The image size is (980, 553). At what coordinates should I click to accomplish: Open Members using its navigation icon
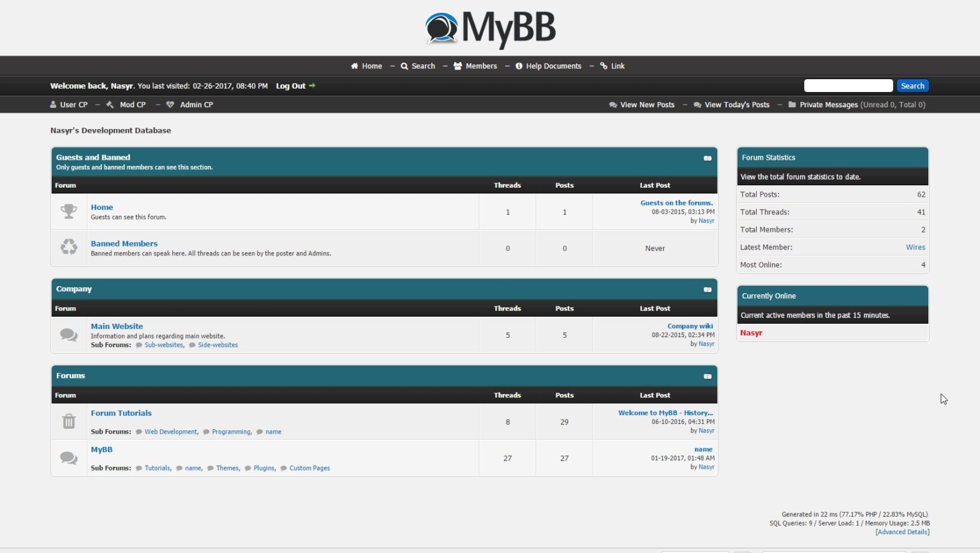click(457, 66)
